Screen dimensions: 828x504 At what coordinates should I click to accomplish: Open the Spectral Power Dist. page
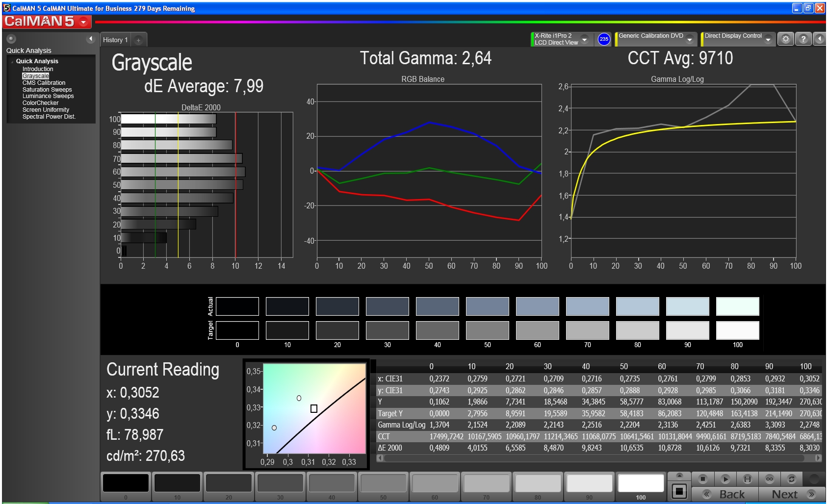(49, 117)
